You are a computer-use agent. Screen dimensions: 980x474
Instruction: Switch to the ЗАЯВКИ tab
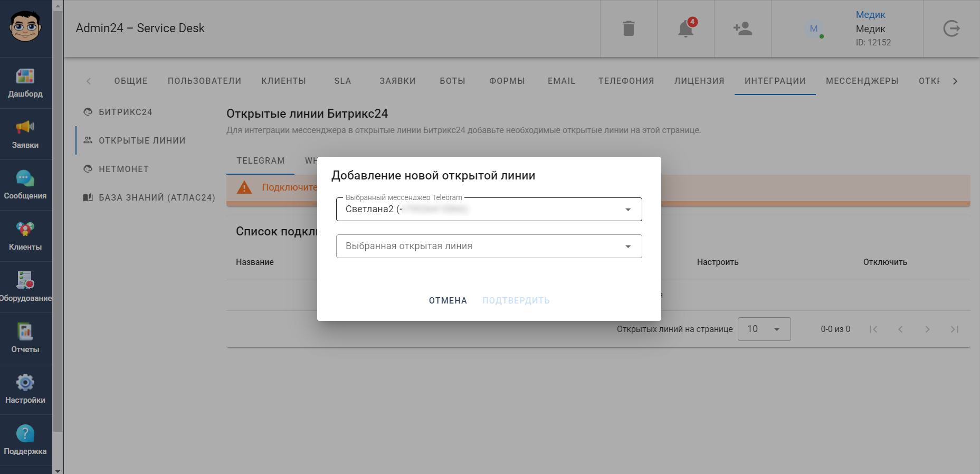(x=398, y=81)
